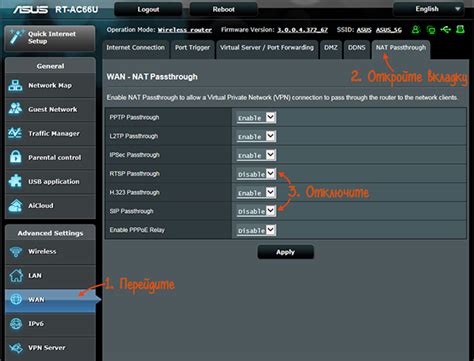The image size is (474, 361).
Task: Open the RTSP Passthrough dropdown
Action: tap(256, 174)
